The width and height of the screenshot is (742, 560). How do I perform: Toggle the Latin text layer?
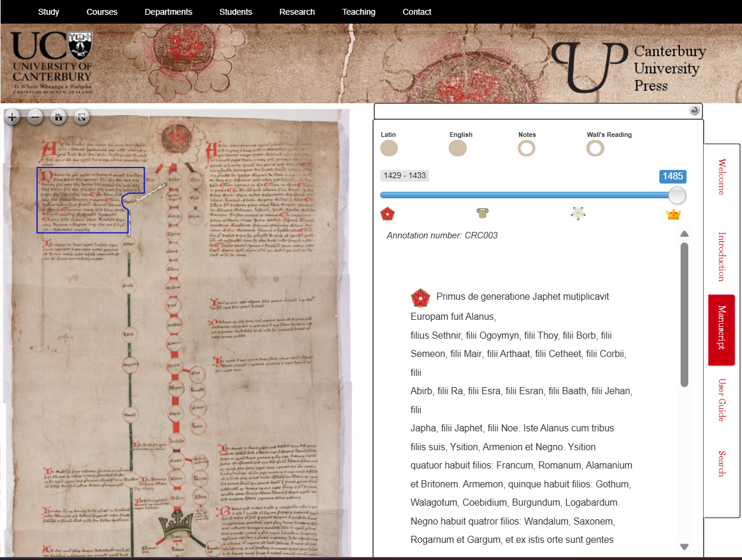[389, 149]
